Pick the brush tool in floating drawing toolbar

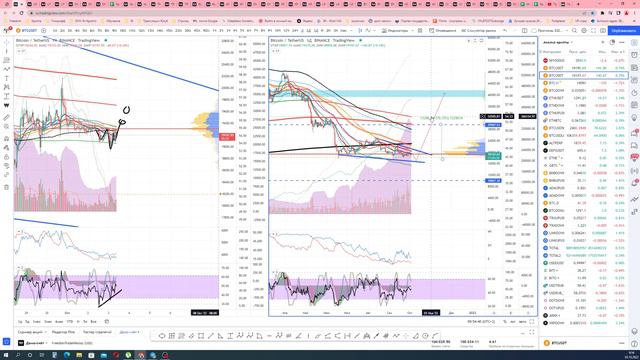[x=376, y=336]
